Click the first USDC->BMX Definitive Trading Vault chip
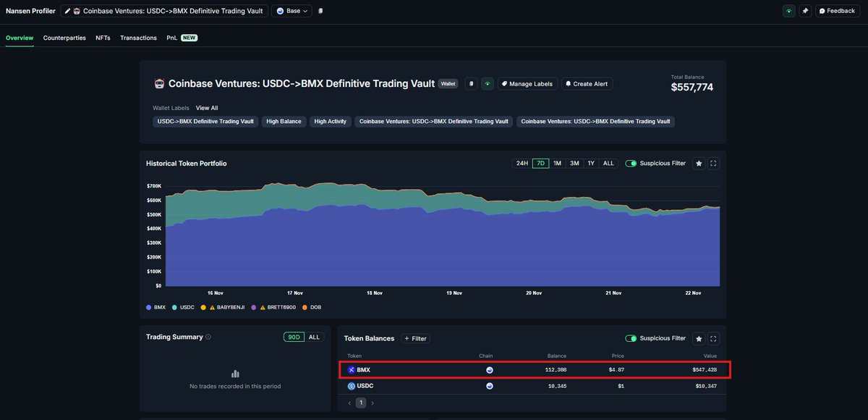This screenshot has width=868, height=420. coord(205,122)
